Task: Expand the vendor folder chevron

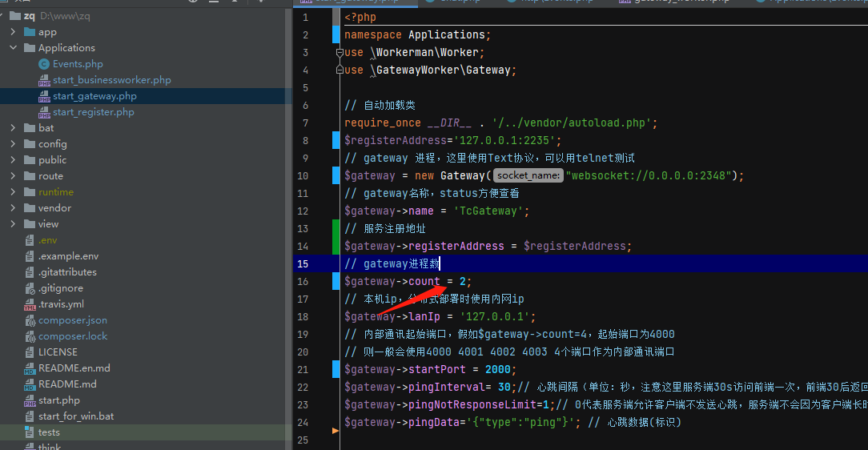Action: 14,208
